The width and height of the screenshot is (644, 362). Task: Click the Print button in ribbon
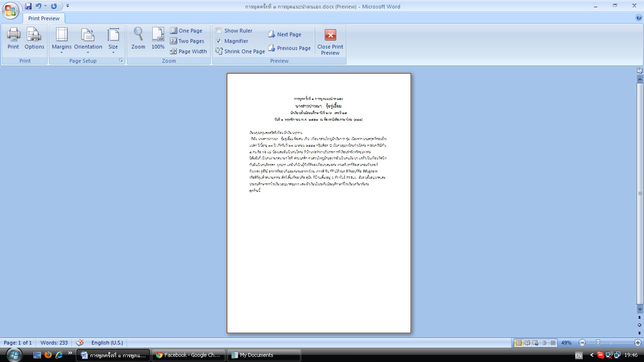coord(13,39)
